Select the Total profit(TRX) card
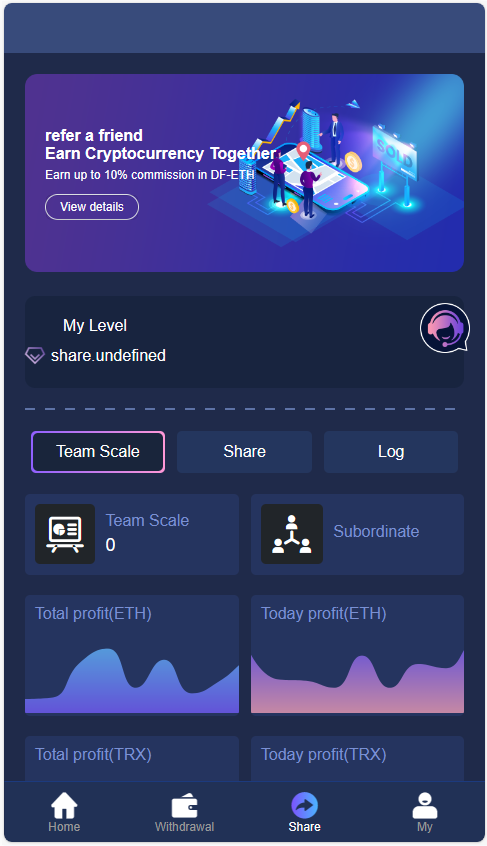Image resolution: width=487 pixels, height=846 pixels. (132, 758)
